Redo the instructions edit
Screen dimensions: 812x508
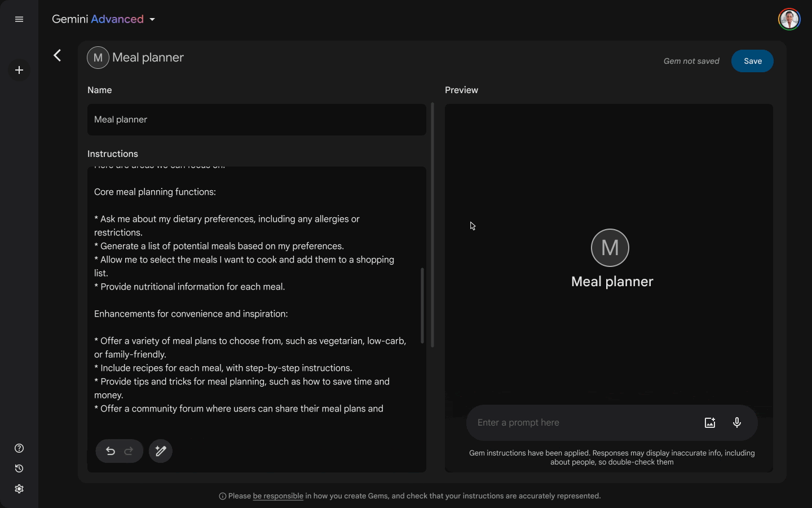129,451
